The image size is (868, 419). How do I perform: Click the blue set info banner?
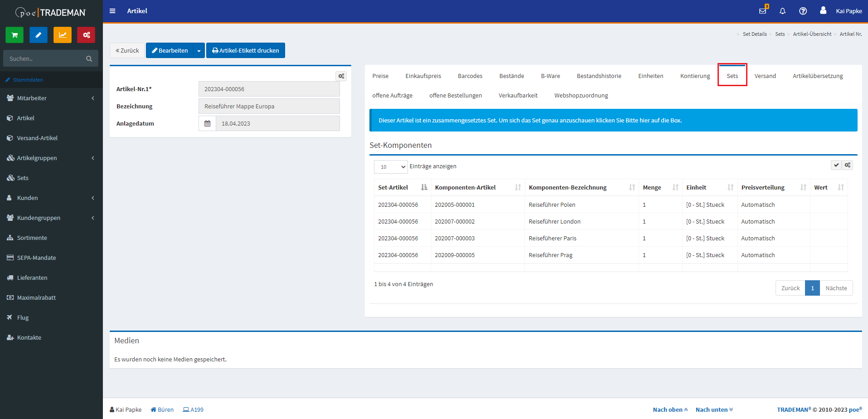coord(613,120)
